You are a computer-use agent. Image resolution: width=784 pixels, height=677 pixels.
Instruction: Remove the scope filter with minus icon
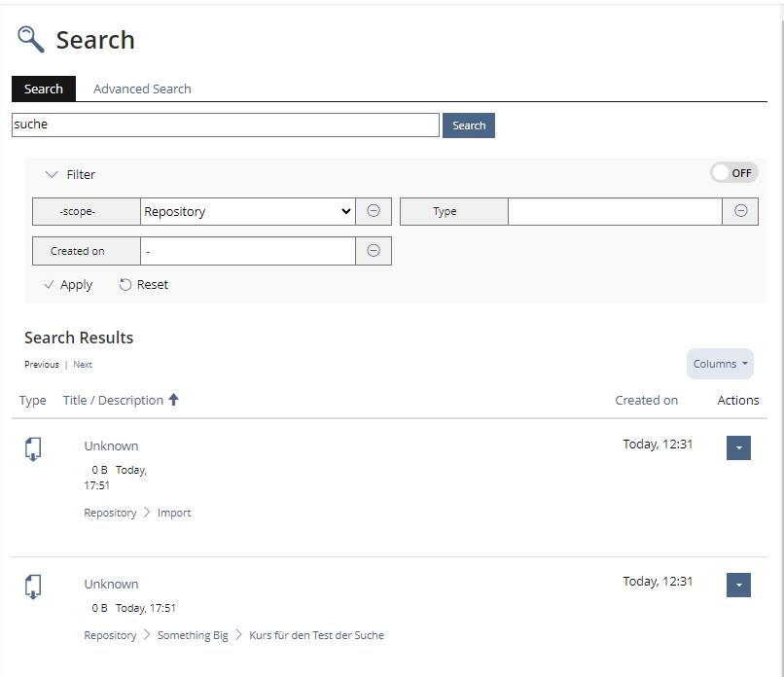[x=374, y=211]
